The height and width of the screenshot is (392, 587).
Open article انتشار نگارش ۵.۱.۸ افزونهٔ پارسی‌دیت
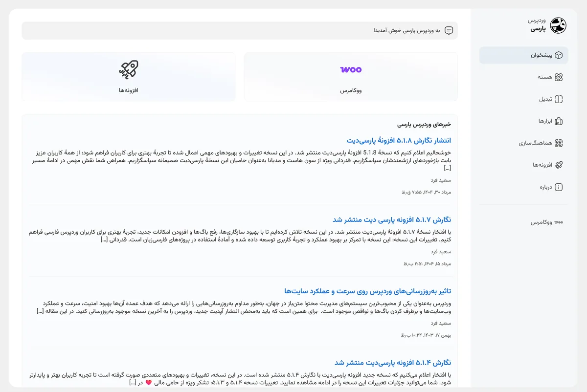[x=399, y=141]
